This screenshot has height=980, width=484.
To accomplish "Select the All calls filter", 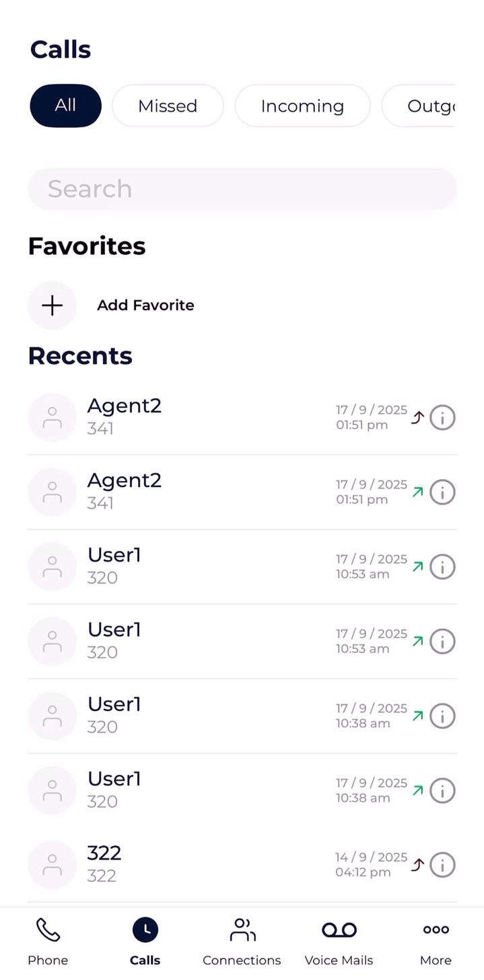I will (x=65, y=106).
